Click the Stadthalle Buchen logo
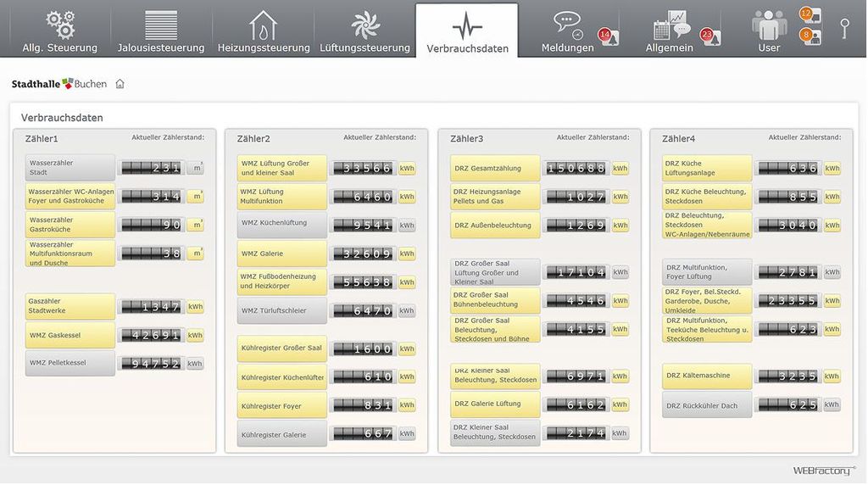 click(x=59, y=84)
